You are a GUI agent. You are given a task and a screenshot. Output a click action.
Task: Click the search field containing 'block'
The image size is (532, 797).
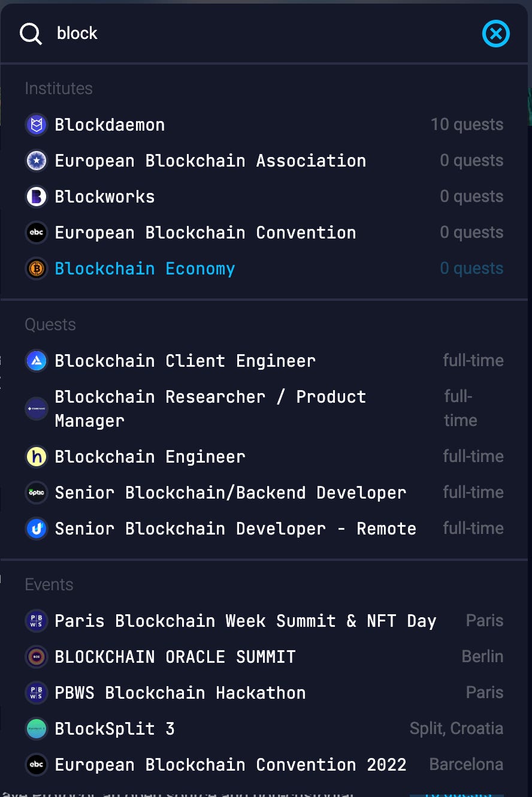click(x=264, y=34)
